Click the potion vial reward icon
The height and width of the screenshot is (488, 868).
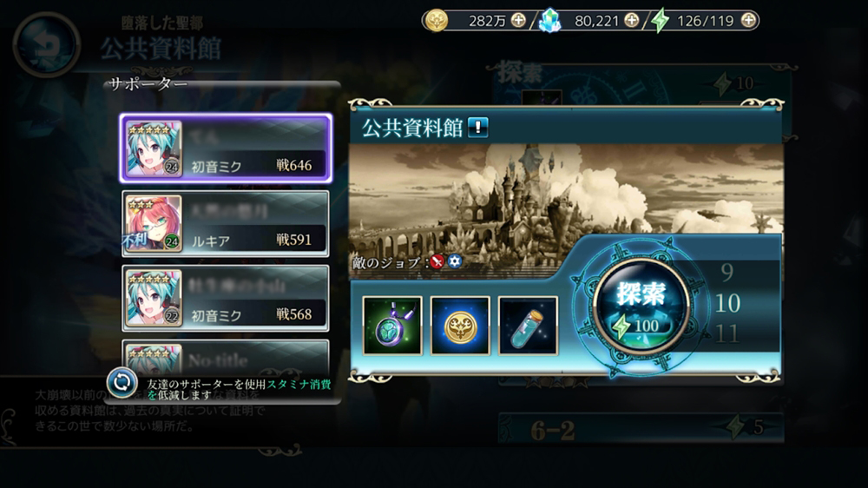point(528,325)
